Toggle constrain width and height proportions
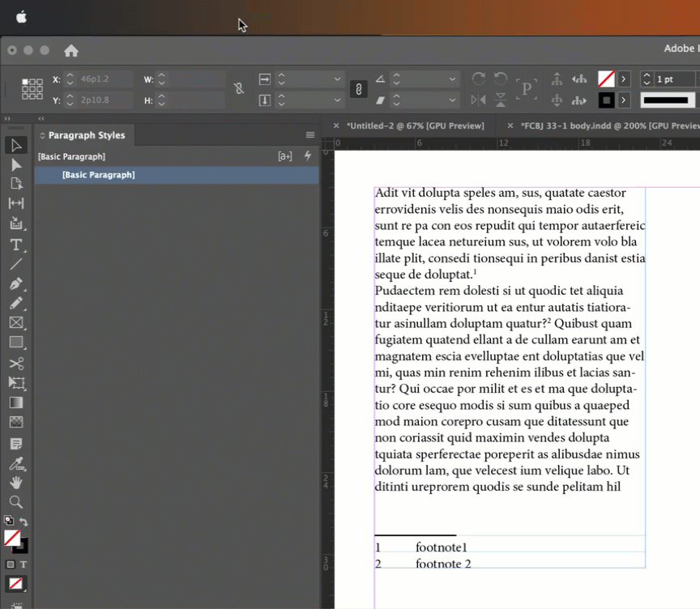The image size is (700, 609). click(239, 88)
